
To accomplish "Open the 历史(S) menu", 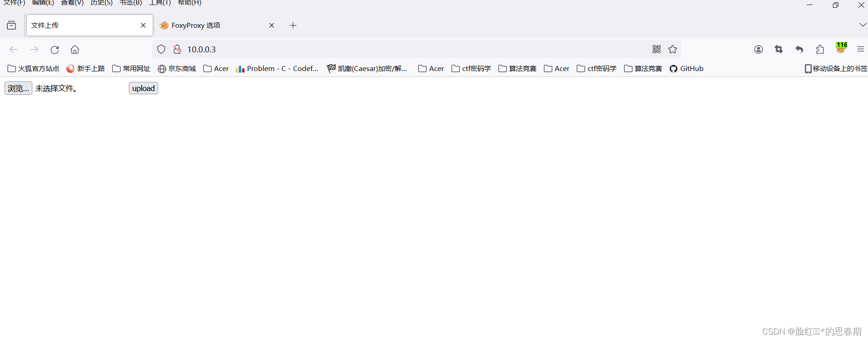I will [x=101, y=3].
